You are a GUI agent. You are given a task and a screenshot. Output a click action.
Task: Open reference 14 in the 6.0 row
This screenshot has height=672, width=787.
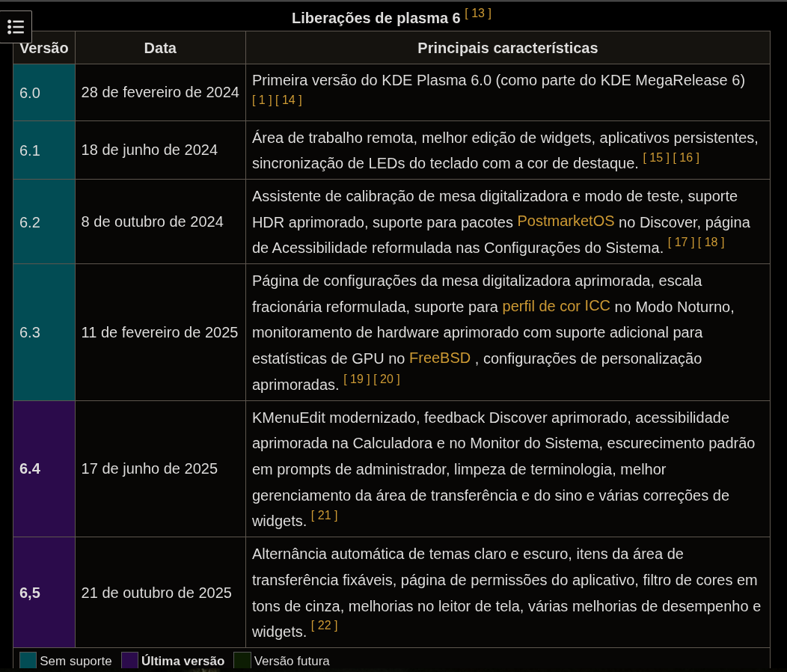tap(289, 100)
